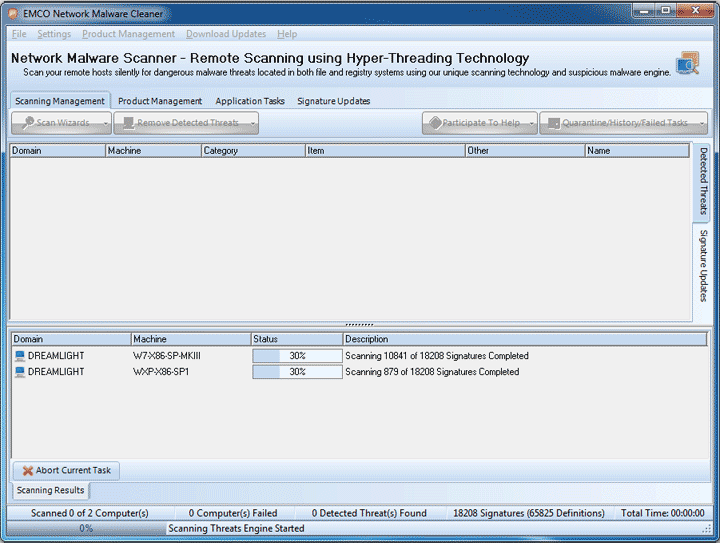The image size is (720, 543).
Task: Switch to the Signature Updates top tab
Action: click(333, 101)
